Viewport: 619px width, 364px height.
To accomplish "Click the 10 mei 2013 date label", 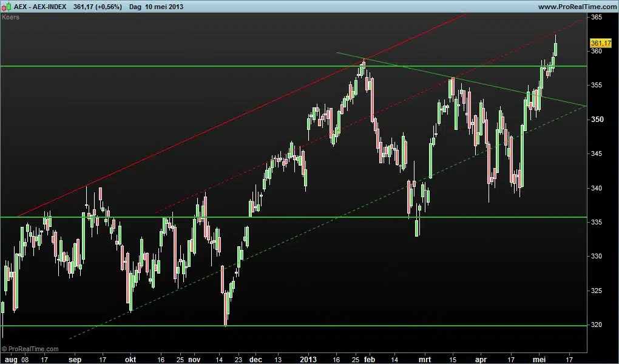I will click(x=166, y=7).
